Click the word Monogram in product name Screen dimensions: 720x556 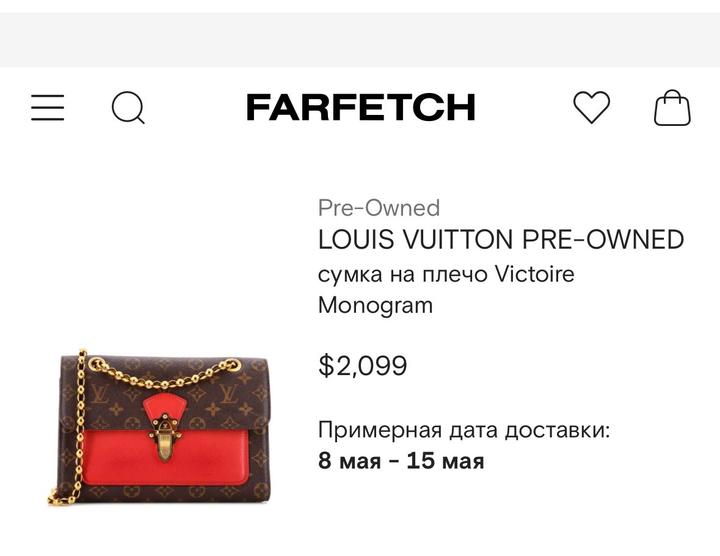tap(375, 305)
